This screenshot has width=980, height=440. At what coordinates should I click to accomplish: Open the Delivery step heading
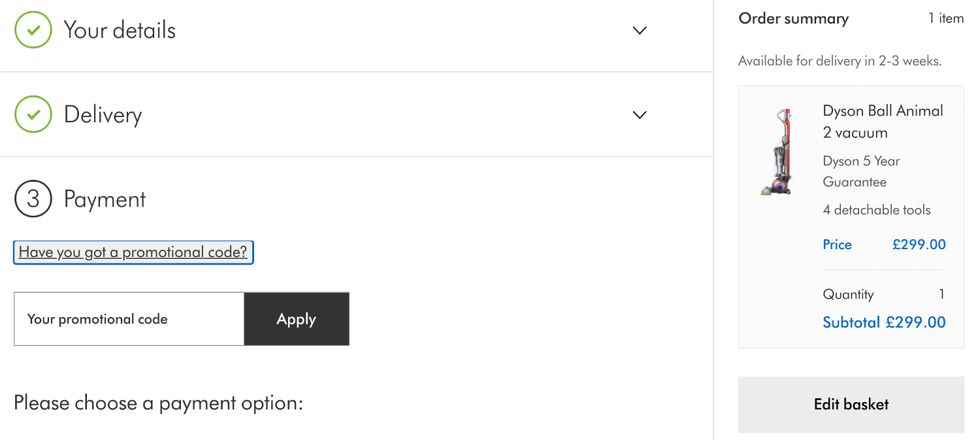pyautogui.click(x=103, y=114)
